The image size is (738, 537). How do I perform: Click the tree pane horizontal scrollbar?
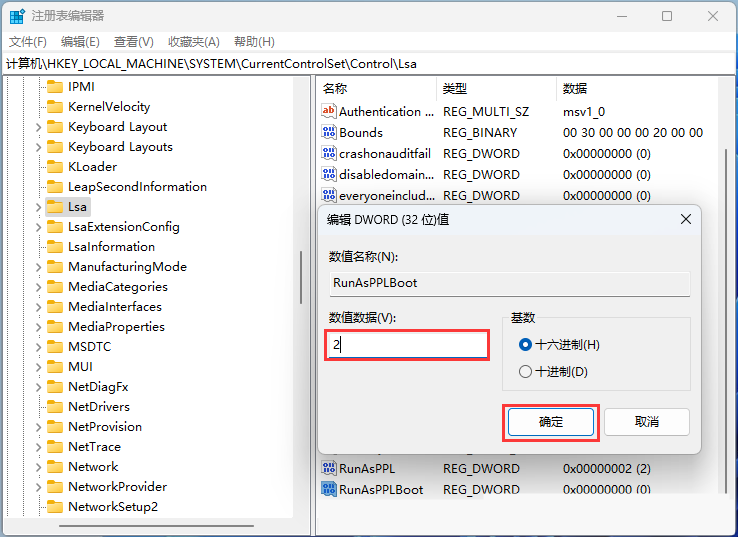[x=156, y=526]
